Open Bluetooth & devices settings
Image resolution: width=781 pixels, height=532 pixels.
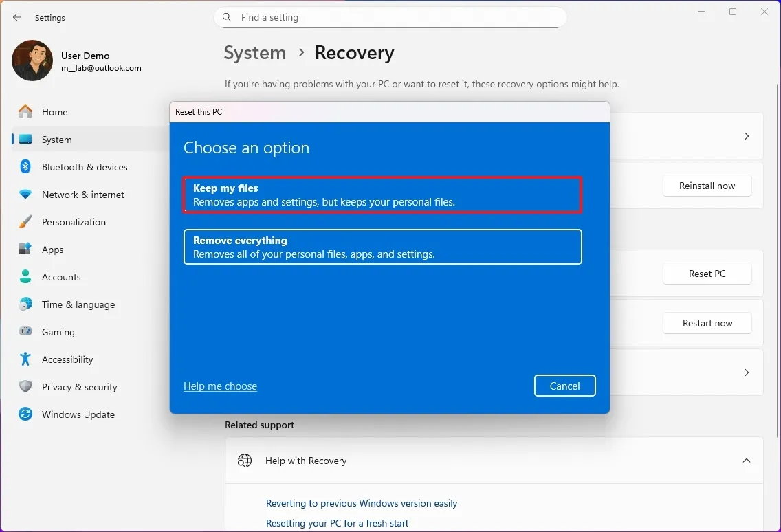(84, 167)
